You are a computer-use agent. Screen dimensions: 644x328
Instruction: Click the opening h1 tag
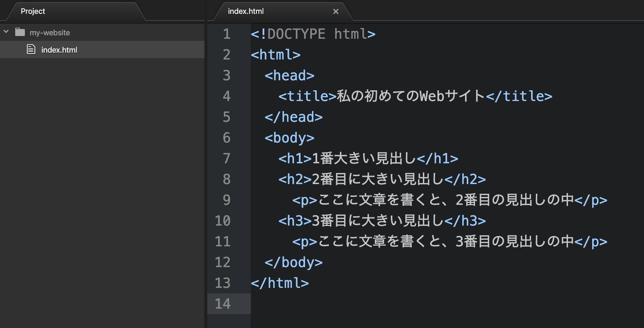pyautogui.click(x=295, y=158)
